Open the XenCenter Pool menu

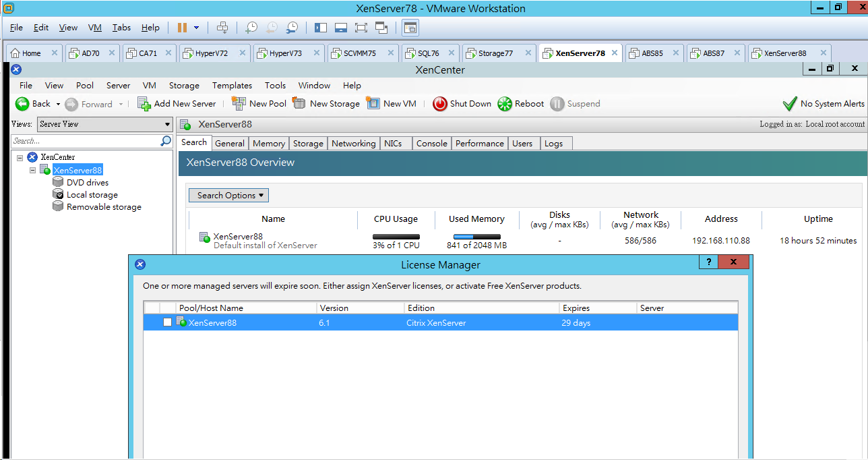[85, 86]
